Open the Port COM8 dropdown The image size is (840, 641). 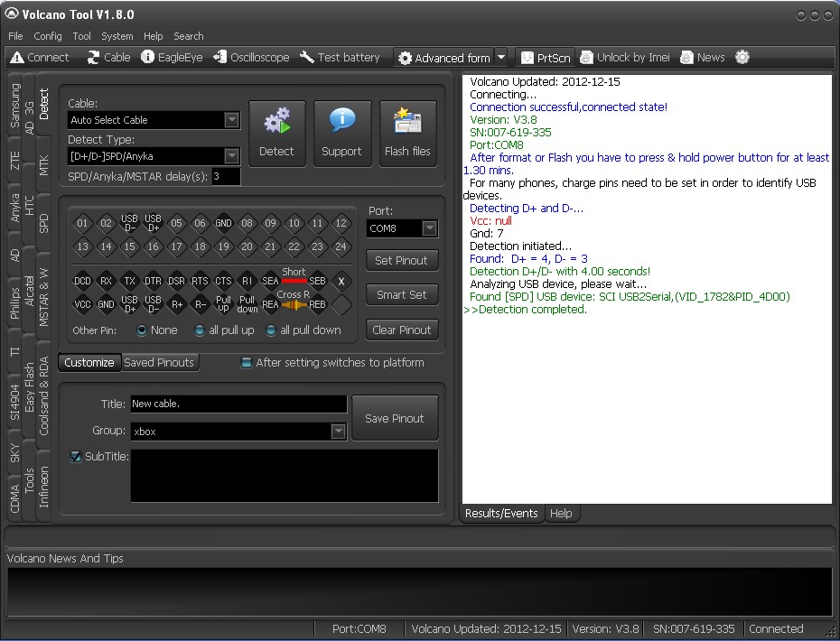(x=429, y=228)
